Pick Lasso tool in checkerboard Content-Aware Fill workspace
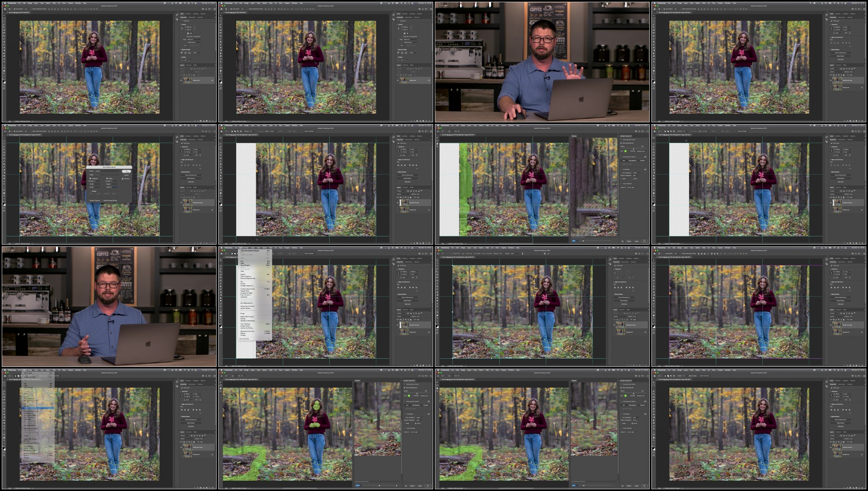 [437, 141]
